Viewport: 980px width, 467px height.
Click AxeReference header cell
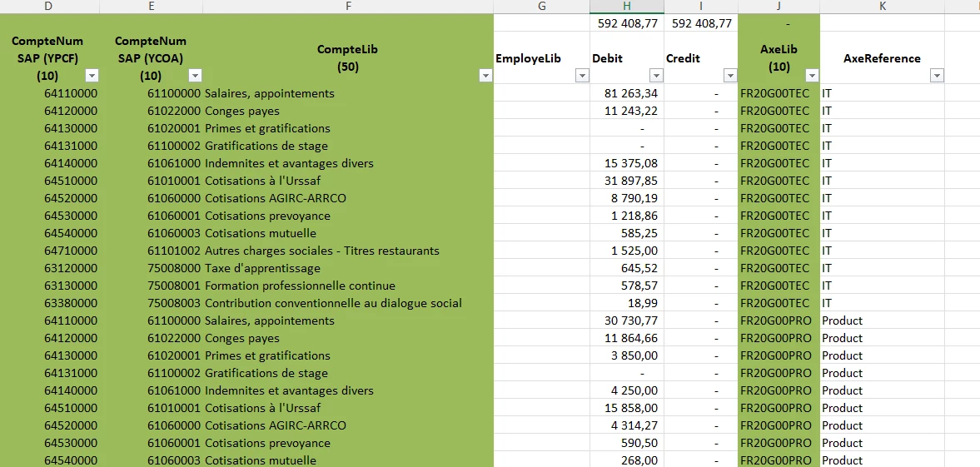point(882,57)
